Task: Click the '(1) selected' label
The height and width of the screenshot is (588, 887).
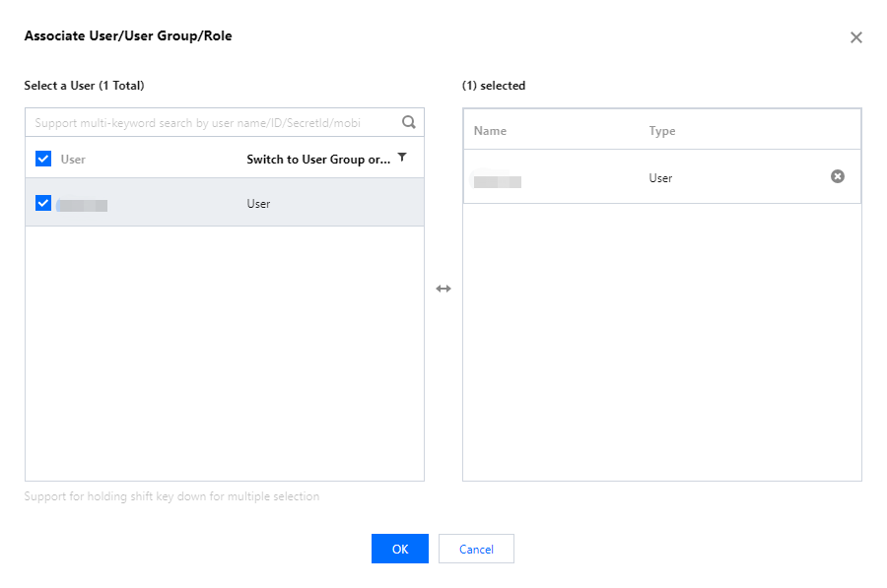Action: [494, 86]
